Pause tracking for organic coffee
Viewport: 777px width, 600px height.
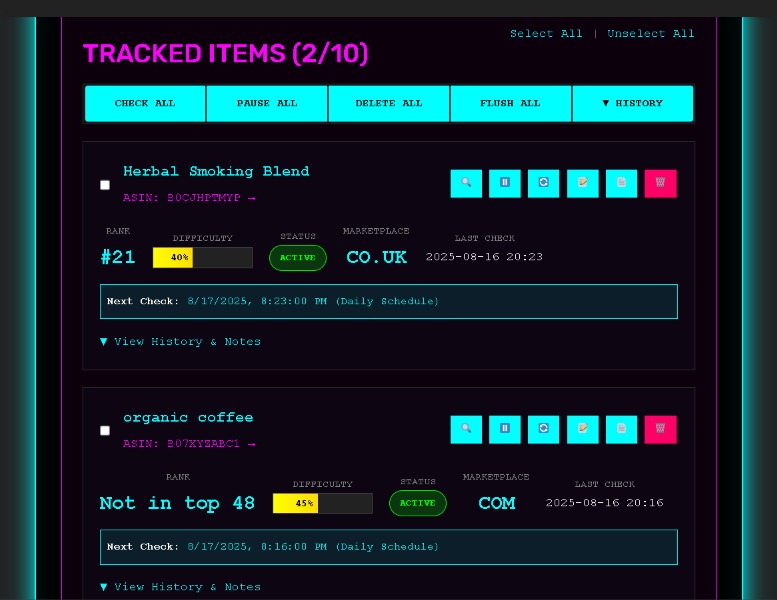pos(504,429)
